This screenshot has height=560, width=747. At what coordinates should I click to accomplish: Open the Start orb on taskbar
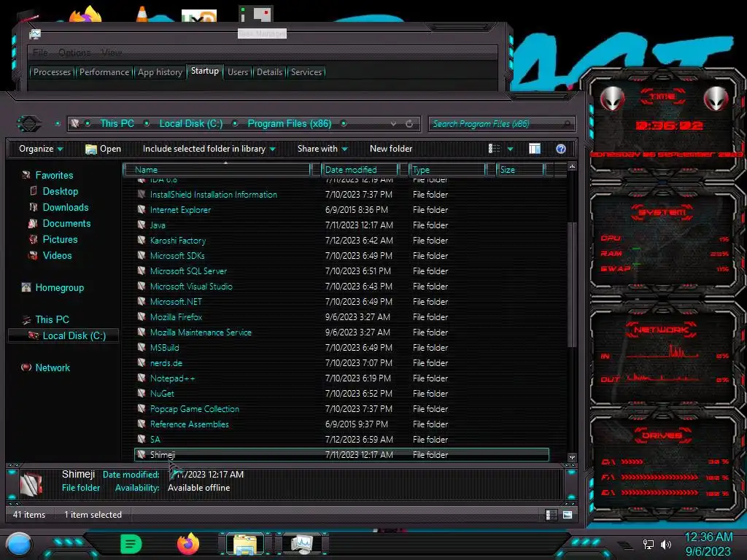[x=19, y=544]
